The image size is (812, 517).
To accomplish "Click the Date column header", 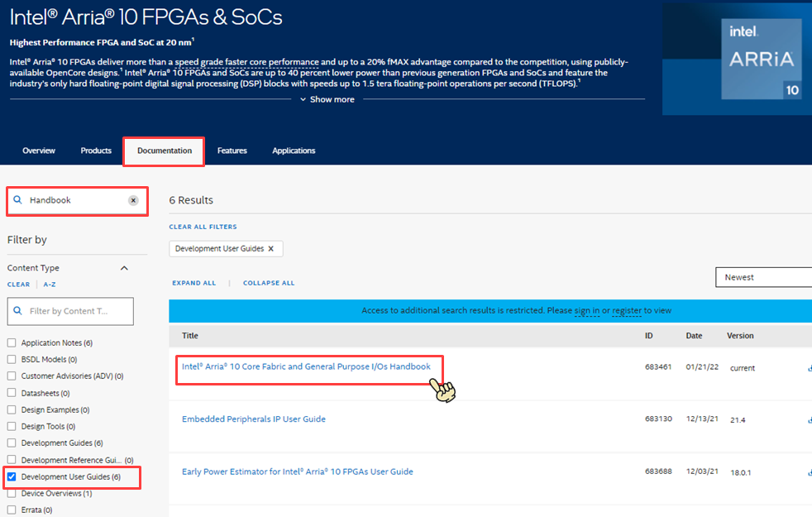I will coord(694,336).
